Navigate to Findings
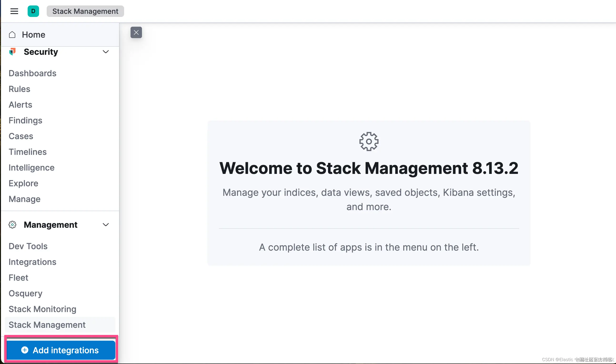The width and height of the screenshot is (616, 364). [x=25, y=121]
